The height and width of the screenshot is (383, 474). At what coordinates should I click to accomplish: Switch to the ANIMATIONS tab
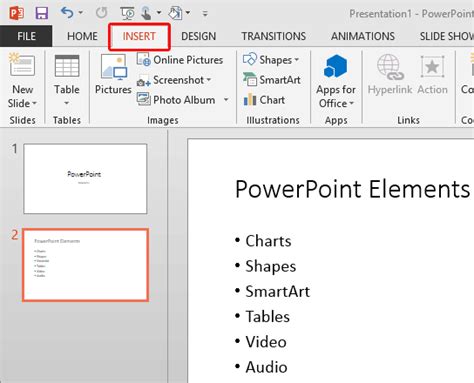coord(363,36)
